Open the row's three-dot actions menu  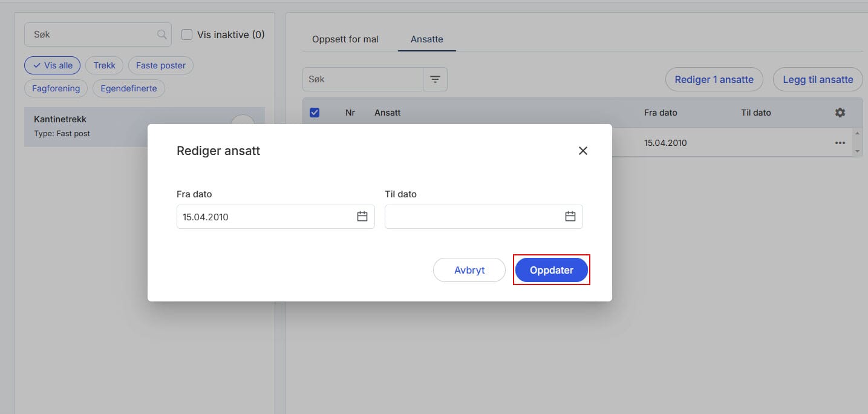(840, 143)
